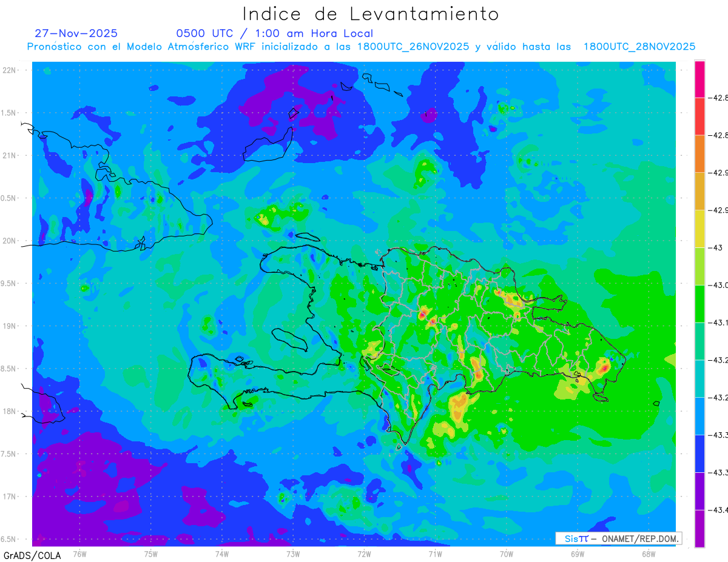
Task: Click the "18N" latitude label
Action: click(x=10, y=412)
